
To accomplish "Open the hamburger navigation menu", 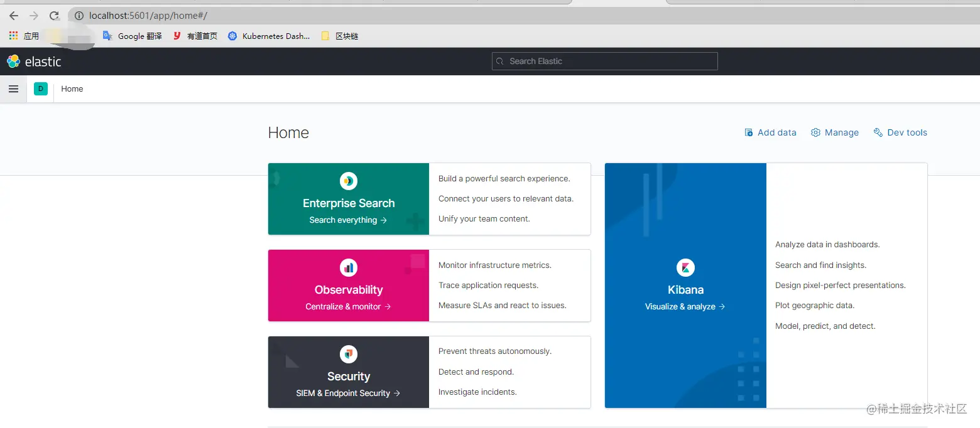I will coord(13,89).
